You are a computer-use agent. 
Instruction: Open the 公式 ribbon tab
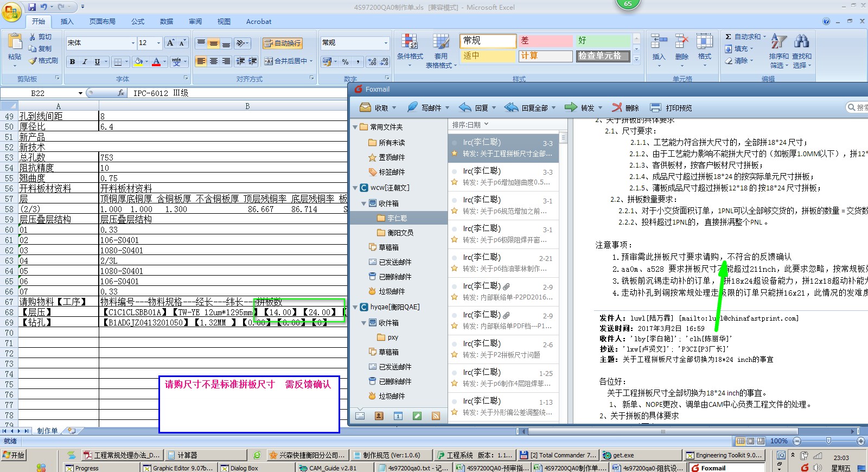pos(138,21)
